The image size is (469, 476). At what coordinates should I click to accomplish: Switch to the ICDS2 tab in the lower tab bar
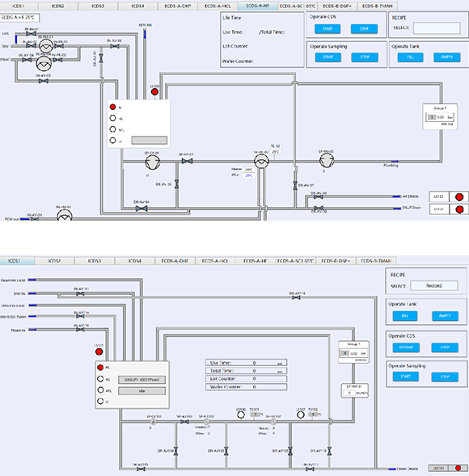(x=54, y=261)
